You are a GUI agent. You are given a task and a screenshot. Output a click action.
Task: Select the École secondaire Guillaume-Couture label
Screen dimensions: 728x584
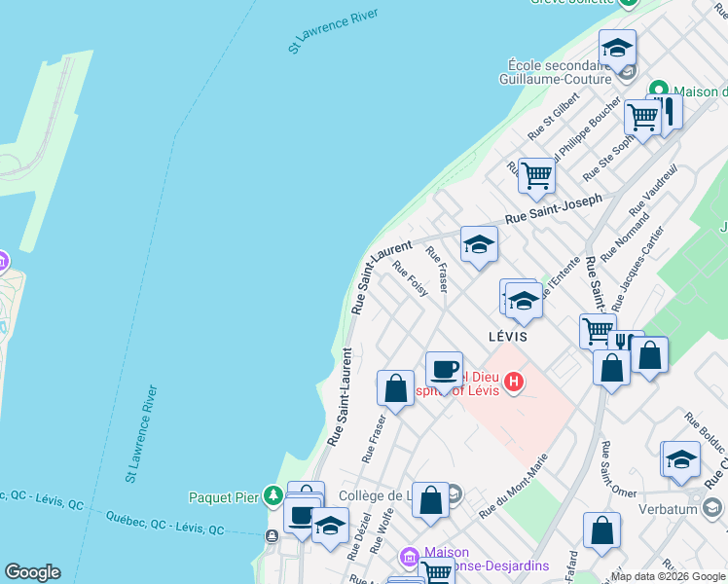coord(556,72)
